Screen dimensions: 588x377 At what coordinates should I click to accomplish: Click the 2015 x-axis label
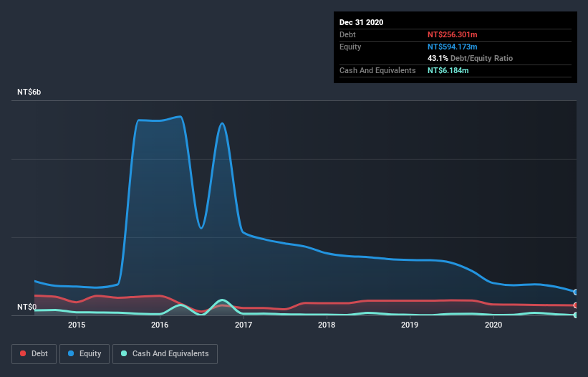pyautogui.click(x=77, y=325)
